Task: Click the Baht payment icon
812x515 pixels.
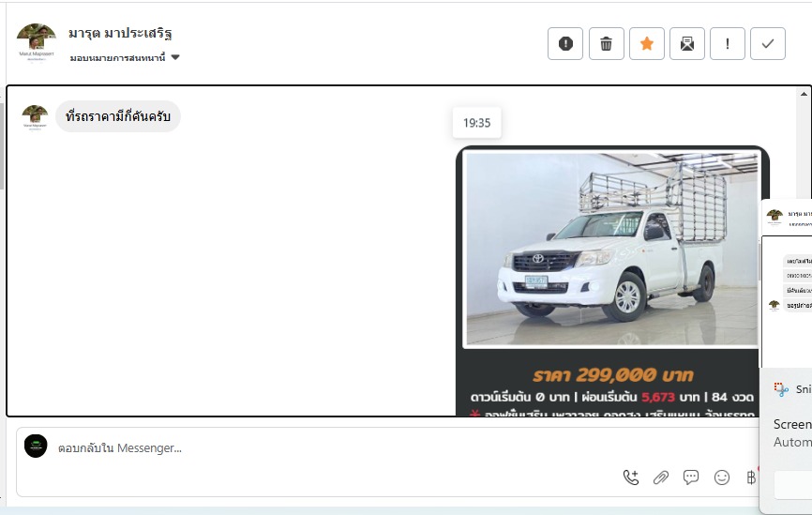Action: 751,477
